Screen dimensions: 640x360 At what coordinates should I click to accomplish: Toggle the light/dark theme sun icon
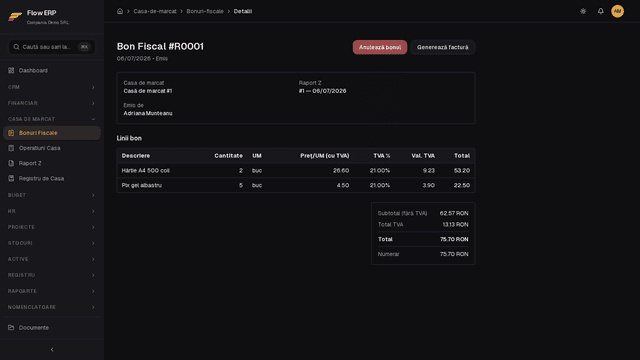[583, 11]
